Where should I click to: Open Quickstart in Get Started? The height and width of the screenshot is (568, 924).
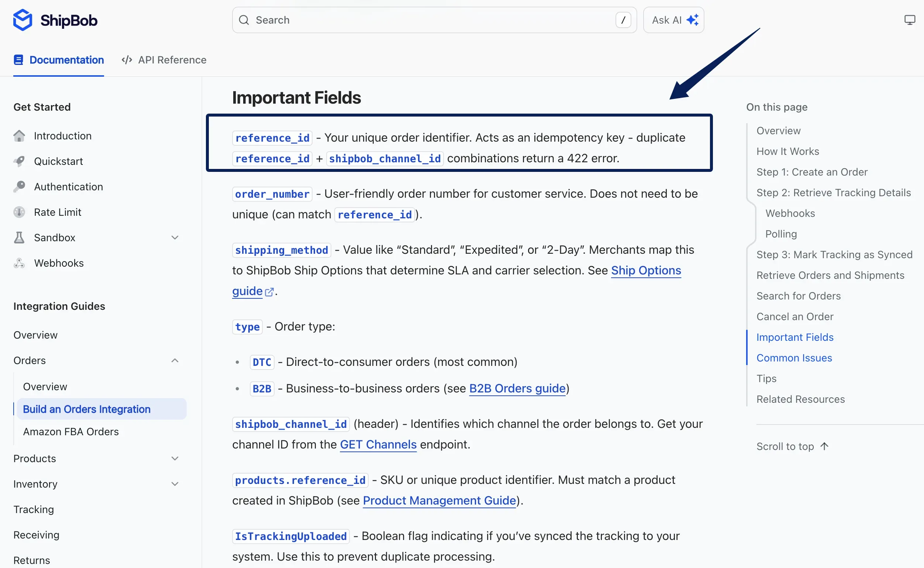59,161
